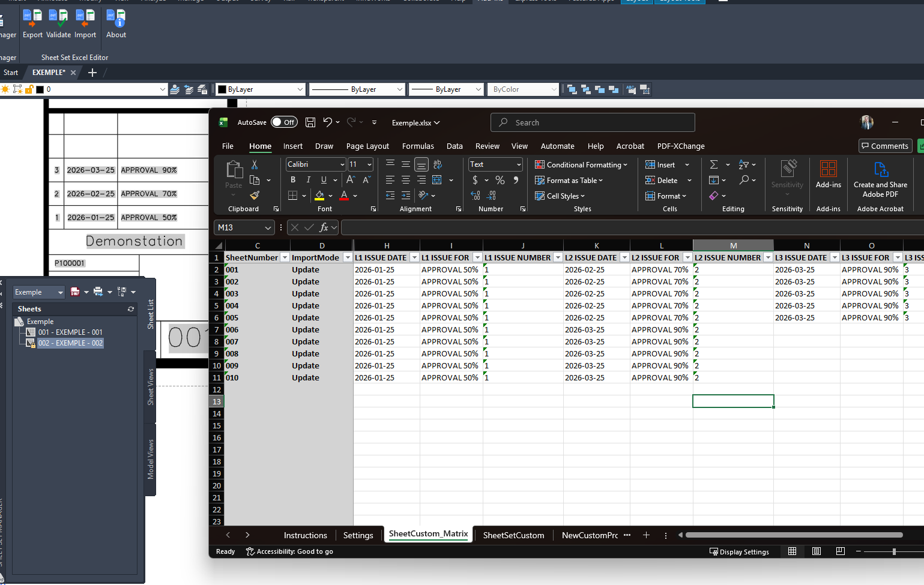Toggle Middle Align in Alignment group
Viewport: 924px width, 585px height.
pos(406,164)
